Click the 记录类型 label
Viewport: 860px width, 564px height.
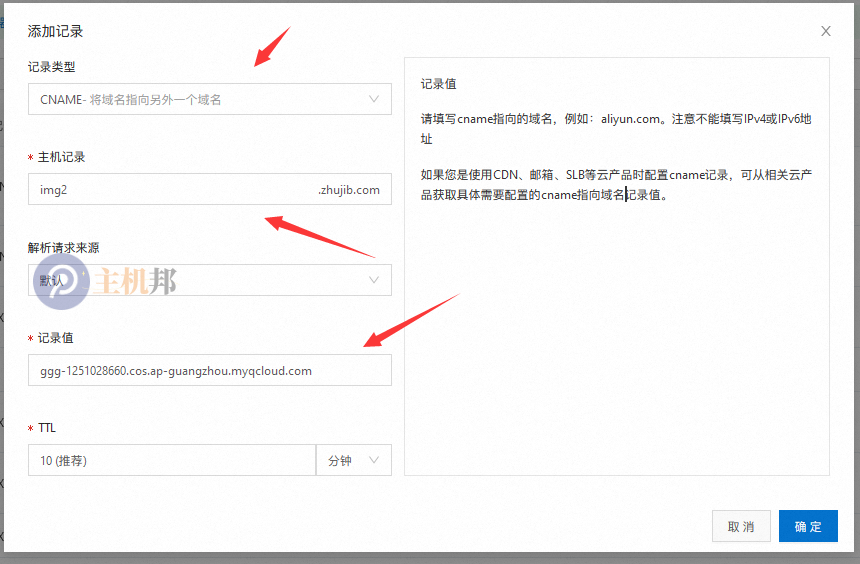click(52, 67)
